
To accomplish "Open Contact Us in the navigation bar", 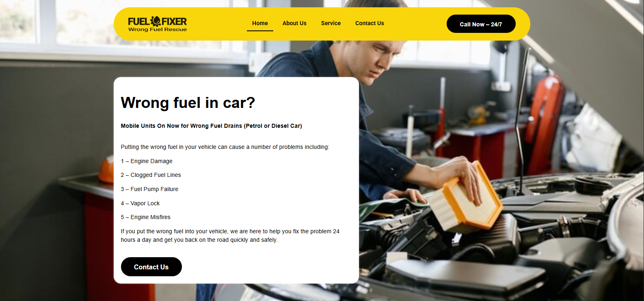I will [x=370, y=23].
